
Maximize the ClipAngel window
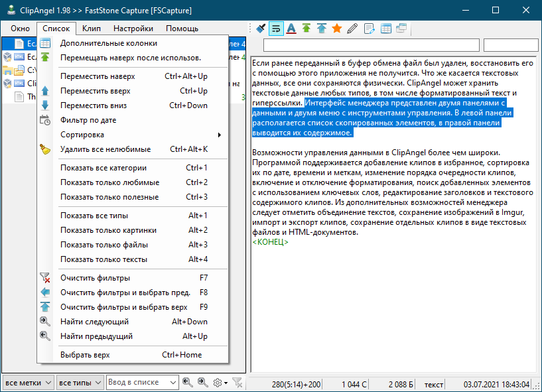(x=496, y=10)
